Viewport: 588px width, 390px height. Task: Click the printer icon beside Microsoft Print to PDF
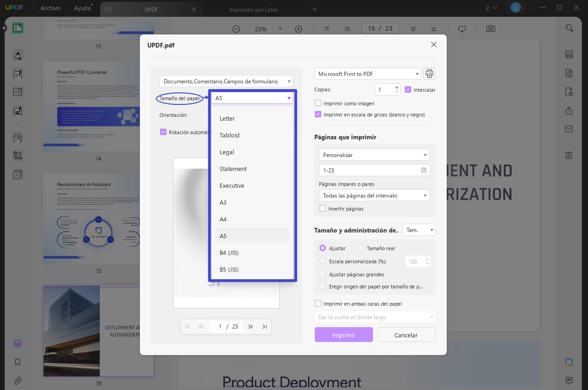click(429, 73)
